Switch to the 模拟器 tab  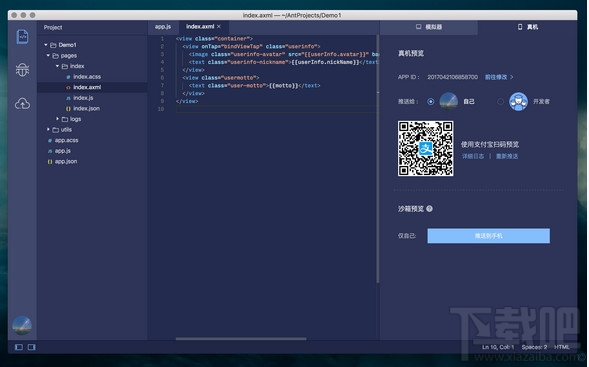click(x=429, y=27)
